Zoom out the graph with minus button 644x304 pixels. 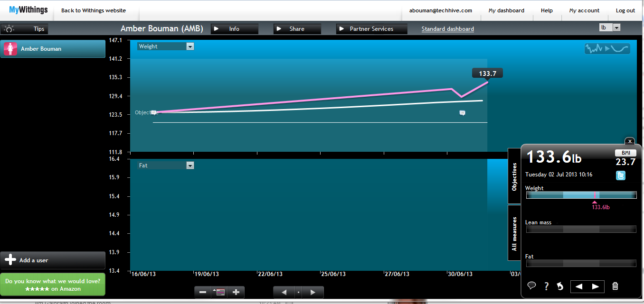pyautogui.click(x=203, y=292)
